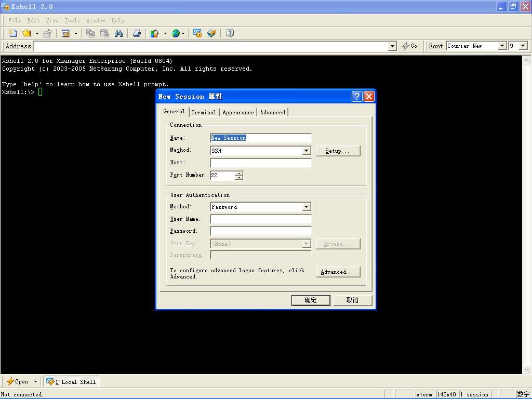Expand the Properties icon's dropdown arrow

click(76, 33)
